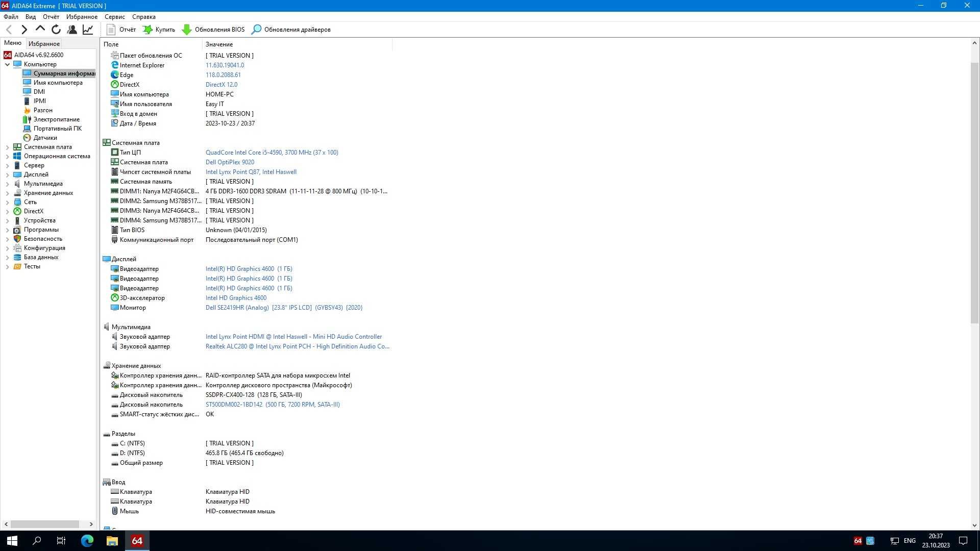
Task: Open the graph chart toolbar icon
Action: 88,30
